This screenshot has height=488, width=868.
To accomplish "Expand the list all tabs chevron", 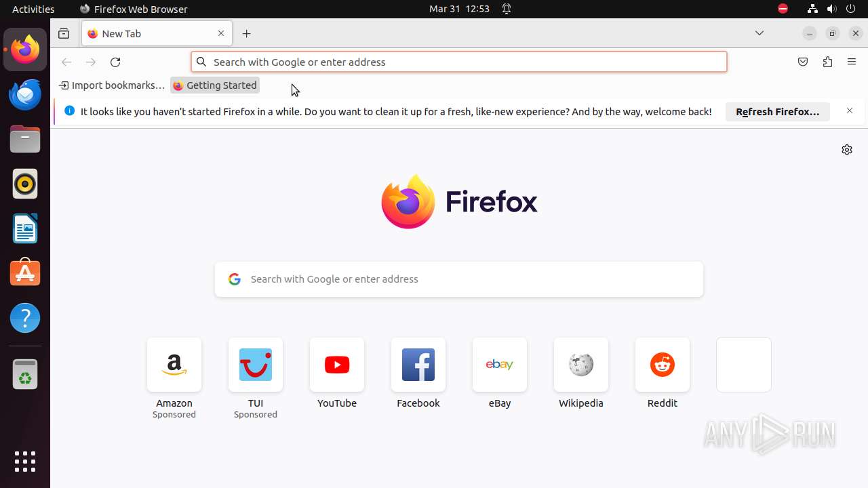I will (x=759, y=33).
